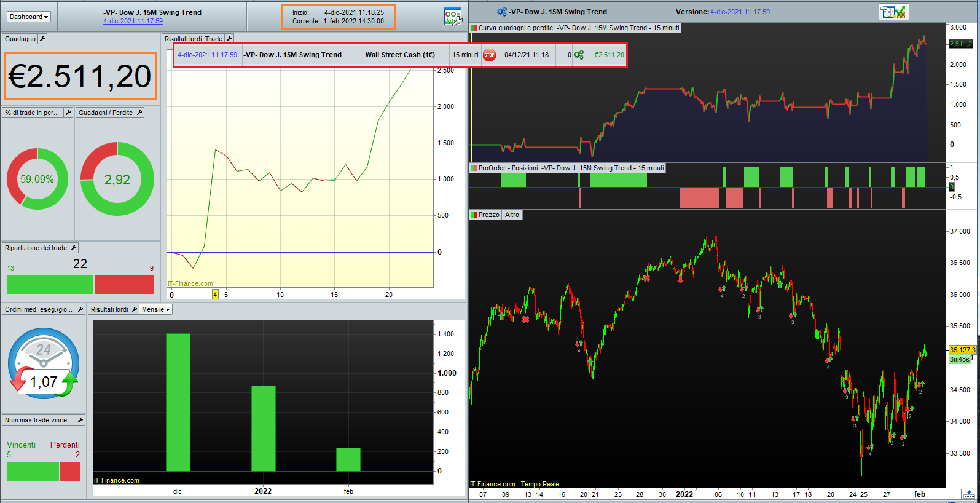This screenshot has height=503, width=980.
Task: Click the Guadagni / Perdite widget label
Action: (x=106, y=113)
